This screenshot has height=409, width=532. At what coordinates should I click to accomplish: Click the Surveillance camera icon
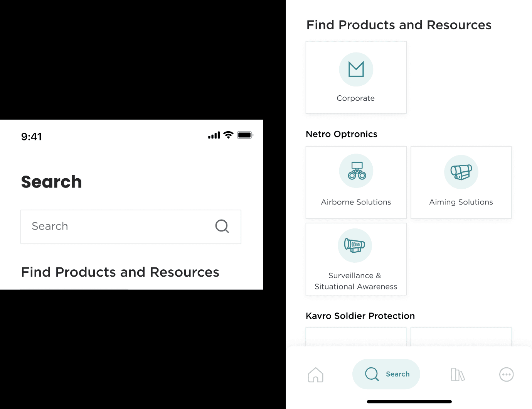pos(355,245)
